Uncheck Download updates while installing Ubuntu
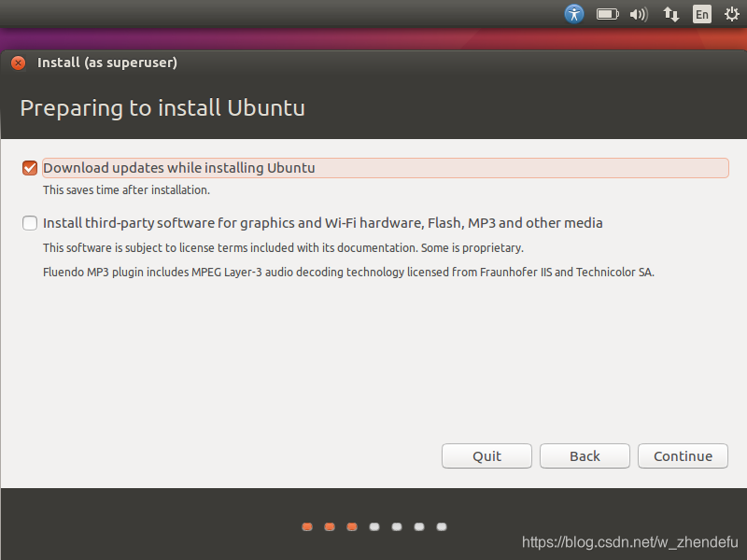747x560 pixels. 30,168
